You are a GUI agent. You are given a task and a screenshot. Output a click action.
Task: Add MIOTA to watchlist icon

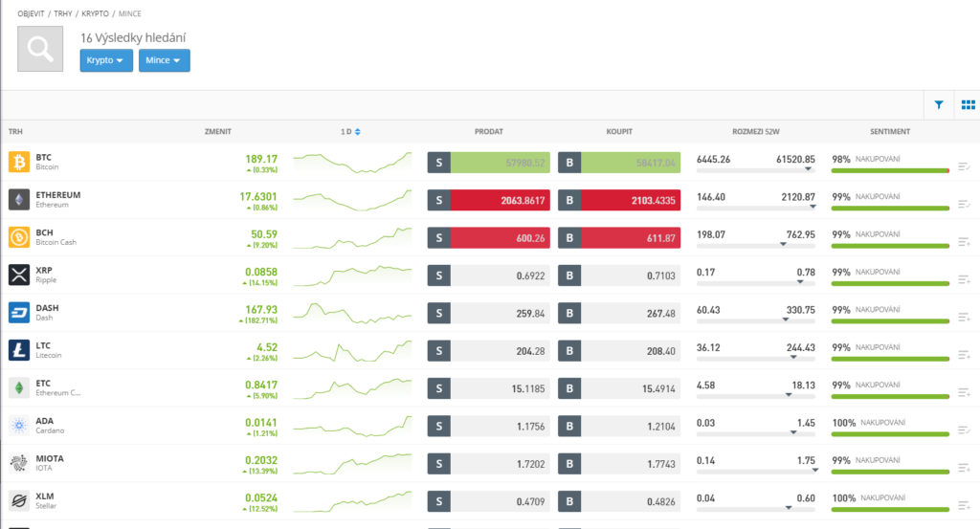[x=964, y=467]
